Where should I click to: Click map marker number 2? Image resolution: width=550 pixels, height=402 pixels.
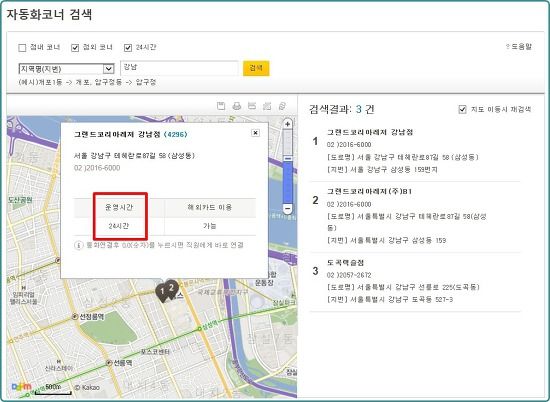coord(172,289)
